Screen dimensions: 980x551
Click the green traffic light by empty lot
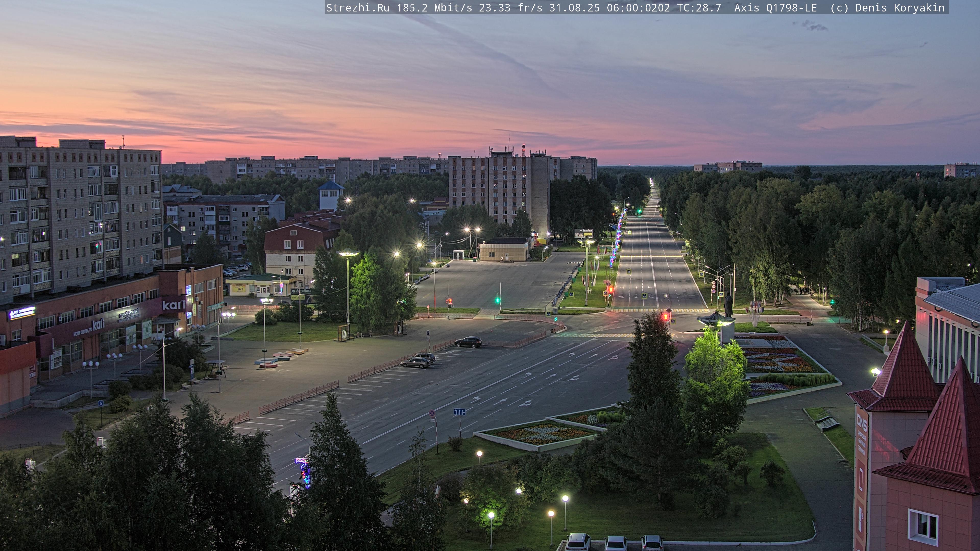point(497,300)
